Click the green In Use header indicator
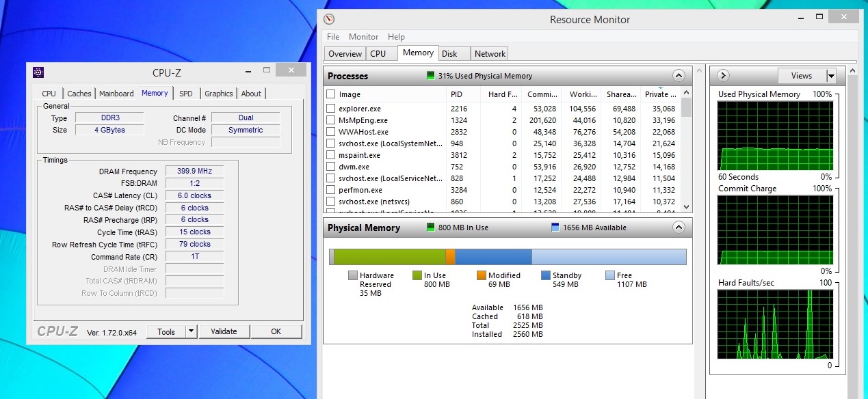Viewport: 868px width, 399px height. [430, 228]
